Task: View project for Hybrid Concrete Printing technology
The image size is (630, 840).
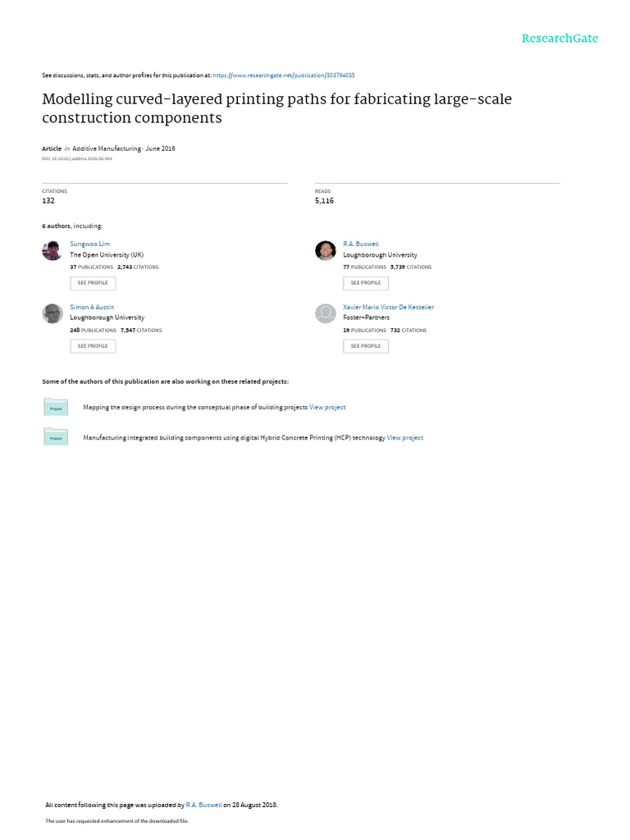Action: click(405, 438)
